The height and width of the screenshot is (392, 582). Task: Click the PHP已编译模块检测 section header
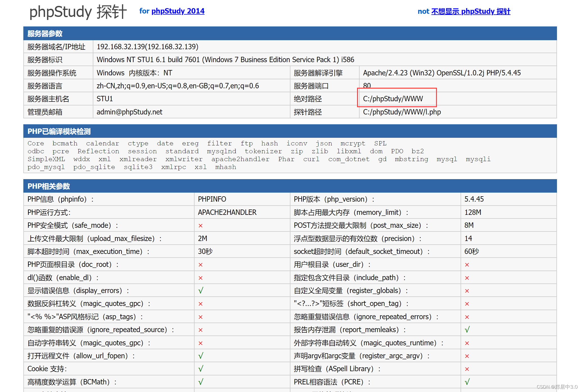(59, 131)
